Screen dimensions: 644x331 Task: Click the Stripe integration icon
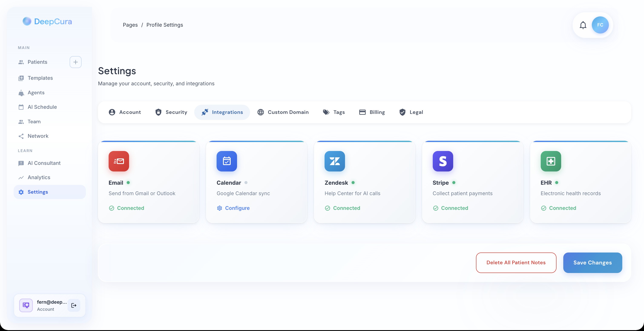tap(443, 161)
